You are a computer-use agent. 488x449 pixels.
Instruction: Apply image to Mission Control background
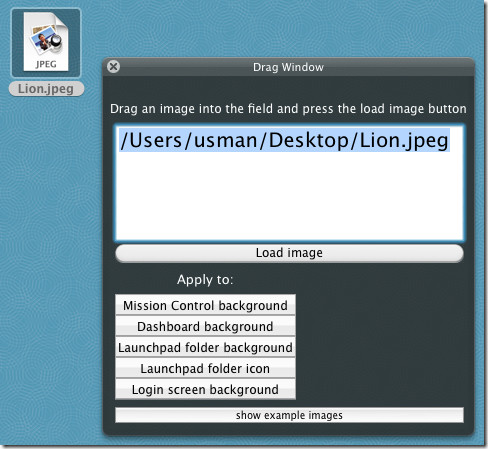coord(205,305)
